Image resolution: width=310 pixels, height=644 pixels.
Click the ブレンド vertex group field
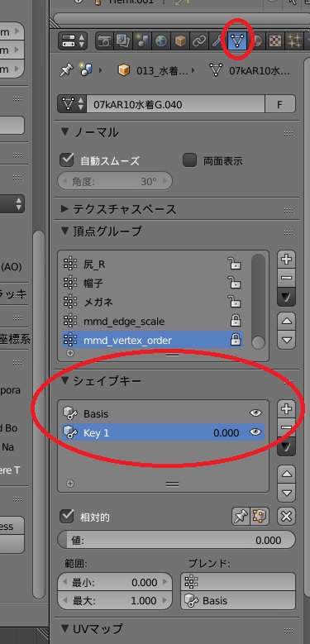click(x=238, y=582)
